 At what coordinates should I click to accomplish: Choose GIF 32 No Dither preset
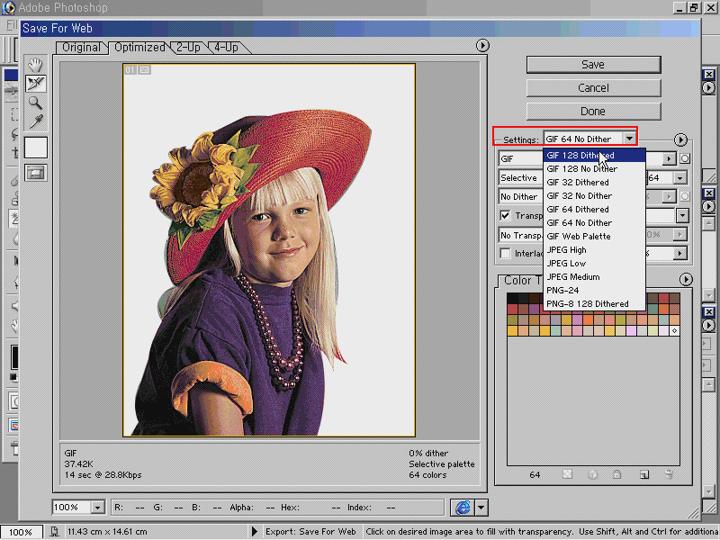(x=594, y=196)
